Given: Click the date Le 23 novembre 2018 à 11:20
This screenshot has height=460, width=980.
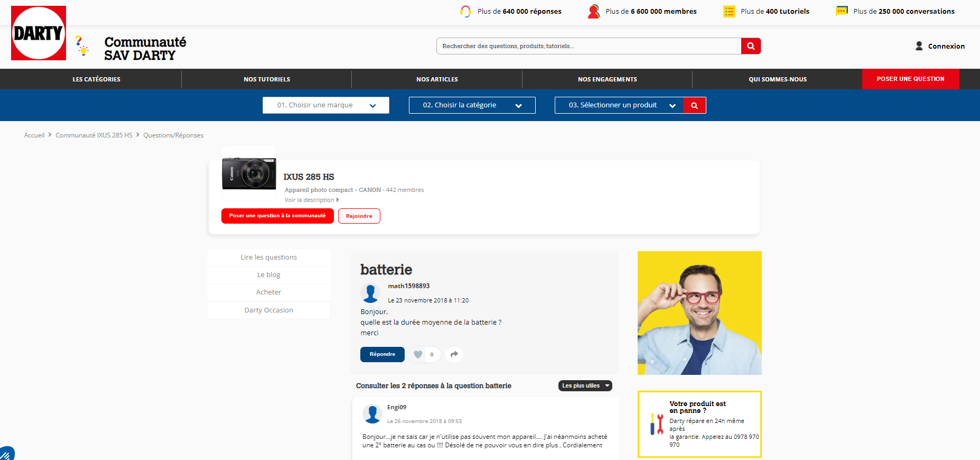Looking at the screenshot, I should [x=428, y=300].
